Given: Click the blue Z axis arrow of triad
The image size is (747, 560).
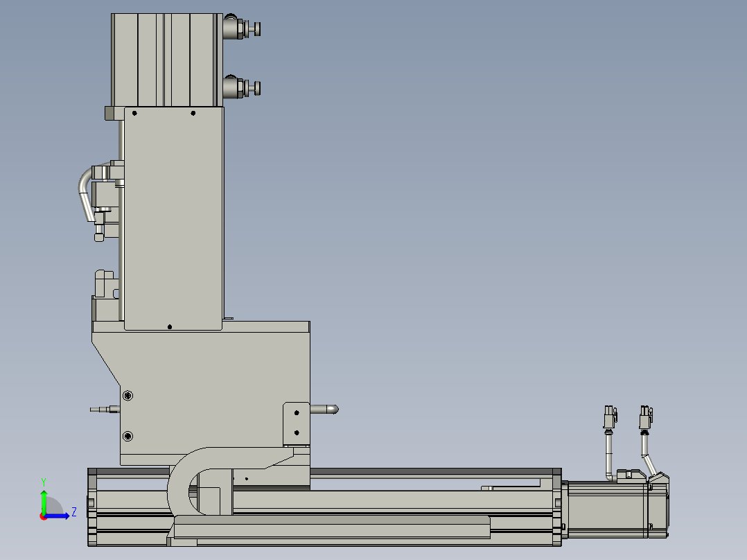Looking at the screenshot, I should tap(58, 516).
